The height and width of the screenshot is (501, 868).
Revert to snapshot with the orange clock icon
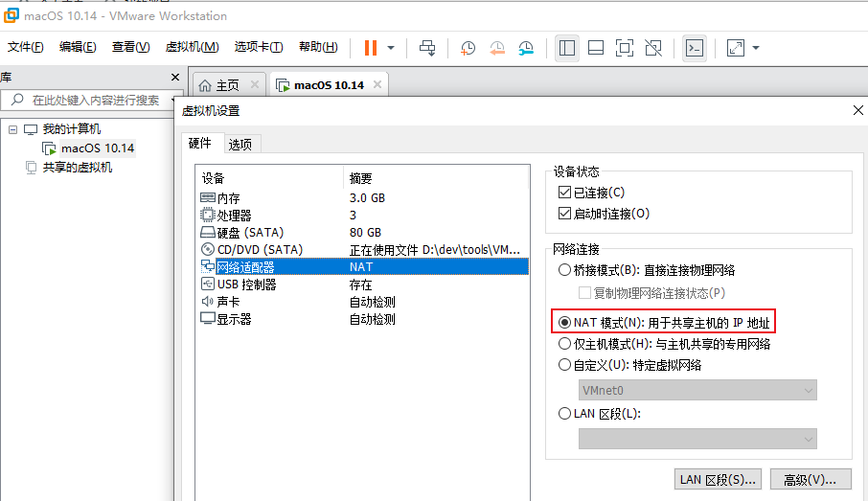pyautogui.click(x=497, y=48)
